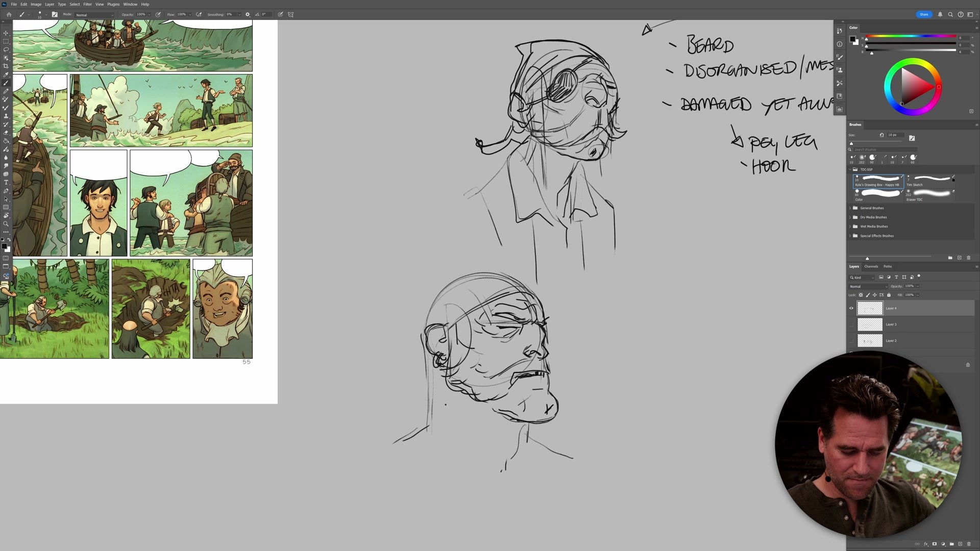
Task: Select the Move tool
Action: coord(6,33)
